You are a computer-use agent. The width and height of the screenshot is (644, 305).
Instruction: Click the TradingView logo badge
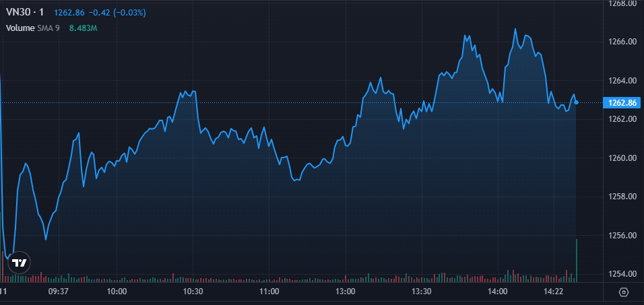(x=21, y=263)
